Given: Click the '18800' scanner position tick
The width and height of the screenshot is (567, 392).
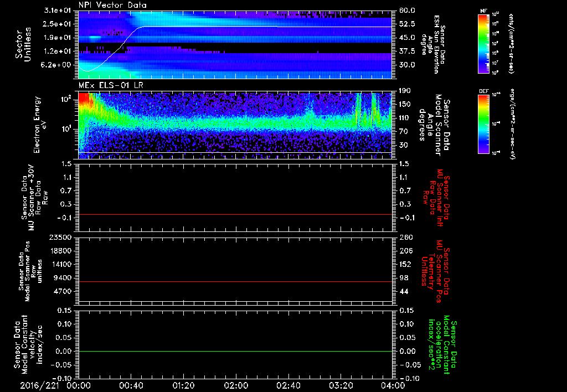Looking at the screenshot, I should [60, 251].
